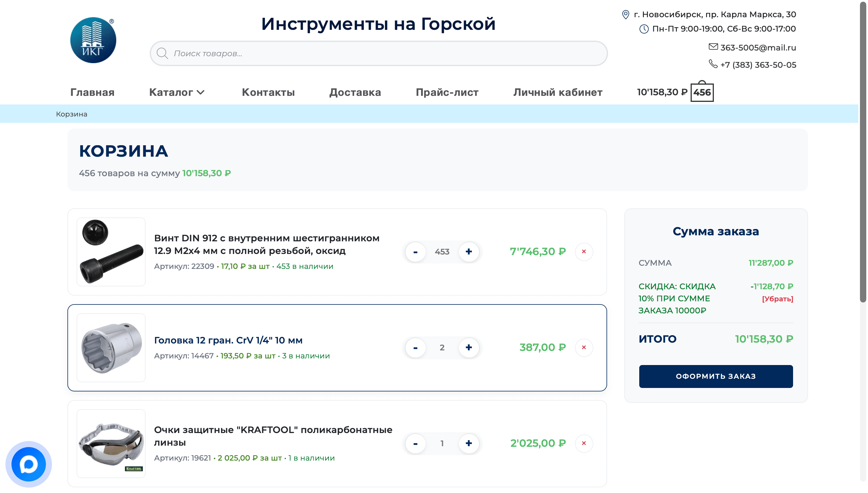Viewport: 868px width, 493px height.
Task: Decrease quantity of Винт DIN 912
Action: [415, 252]
